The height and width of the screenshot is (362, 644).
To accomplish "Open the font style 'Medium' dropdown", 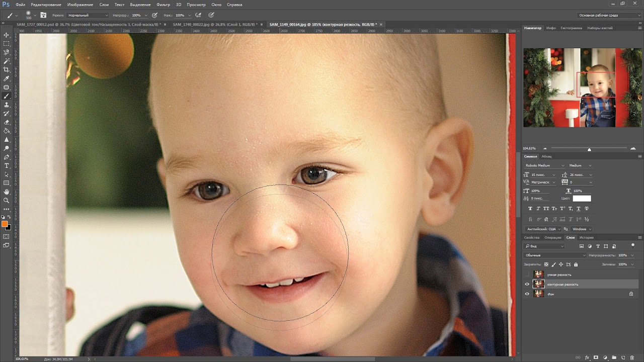I will click(580, 165).
